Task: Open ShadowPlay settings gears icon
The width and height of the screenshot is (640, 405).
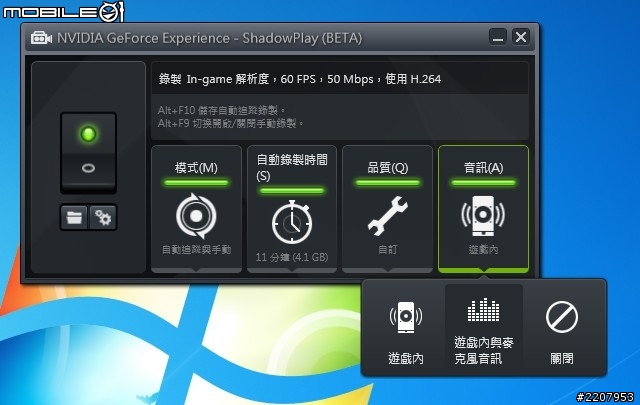Action: pos(103,218)
